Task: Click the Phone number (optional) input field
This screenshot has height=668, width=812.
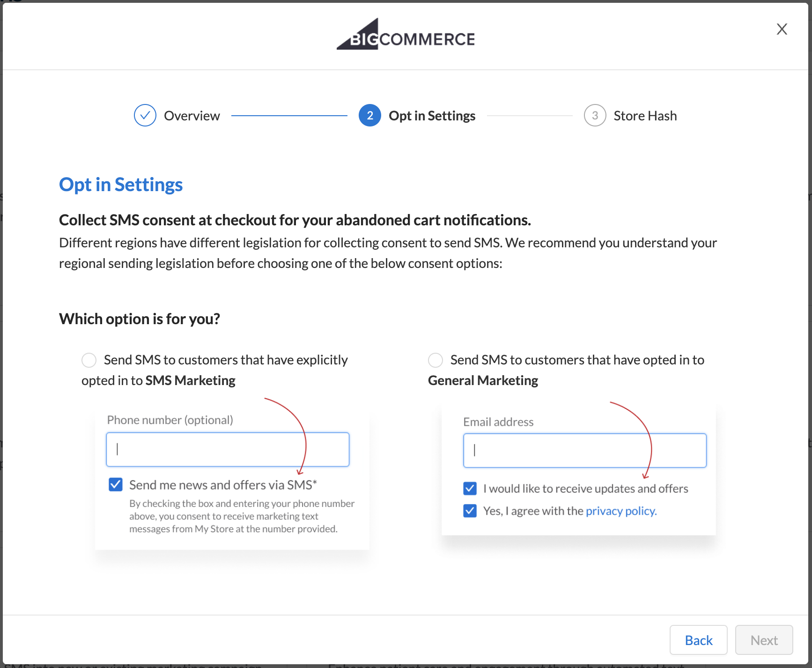Action: (x=228, y=449)
